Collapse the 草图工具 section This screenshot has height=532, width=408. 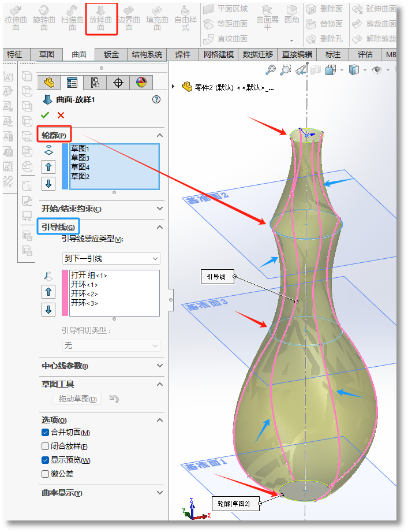(x=160, y=384)
